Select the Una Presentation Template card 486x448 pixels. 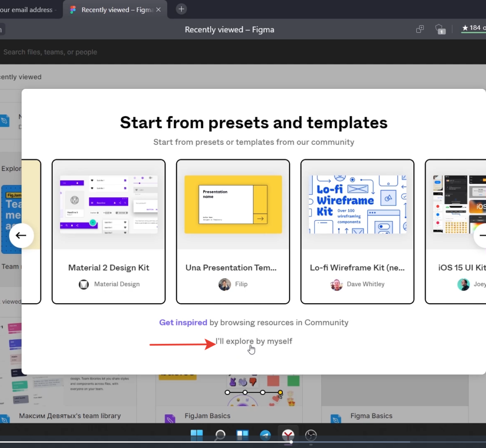click(x=233, y=232)
